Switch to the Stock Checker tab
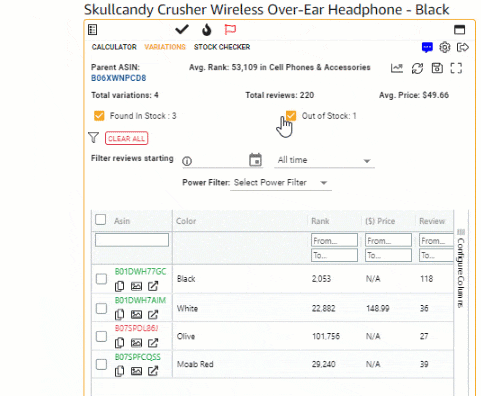 click(222, 47)
